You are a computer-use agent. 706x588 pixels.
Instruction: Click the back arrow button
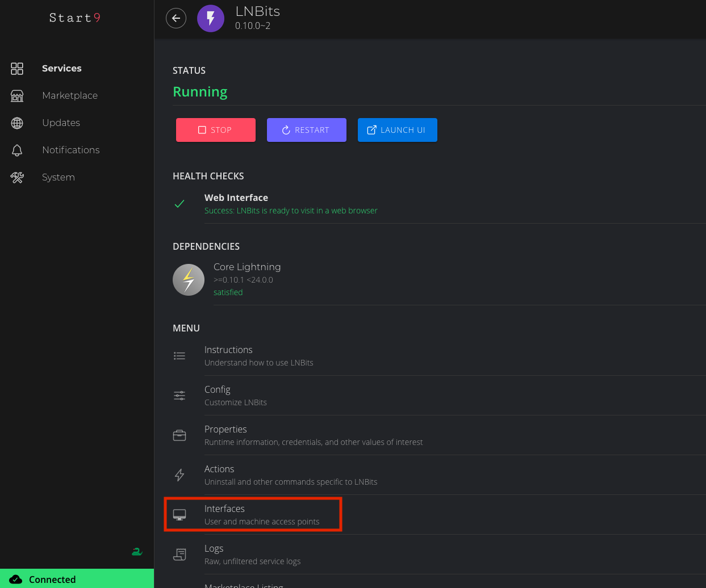(x=176, y=18)
